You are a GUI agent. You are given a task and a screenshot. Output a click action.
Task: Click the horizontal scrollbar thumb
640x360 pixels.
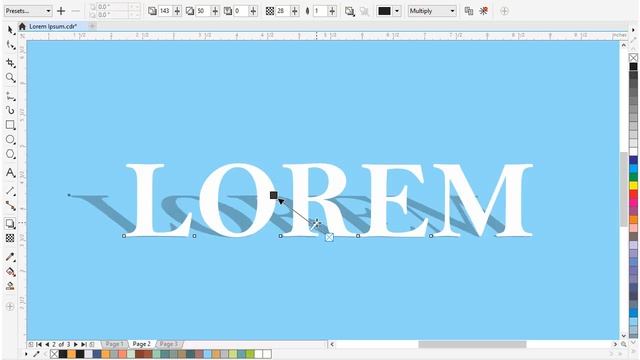[472, 344]
